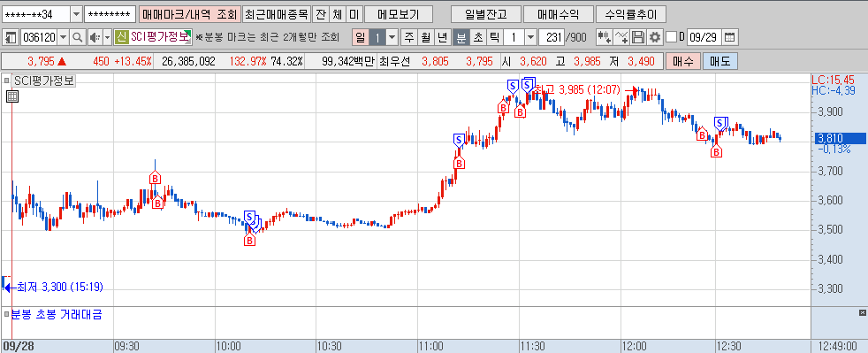Open the 메모보기 button
The height and width of the screenshot is (353, 868).
pyautogui.click(x=399, y=14)
